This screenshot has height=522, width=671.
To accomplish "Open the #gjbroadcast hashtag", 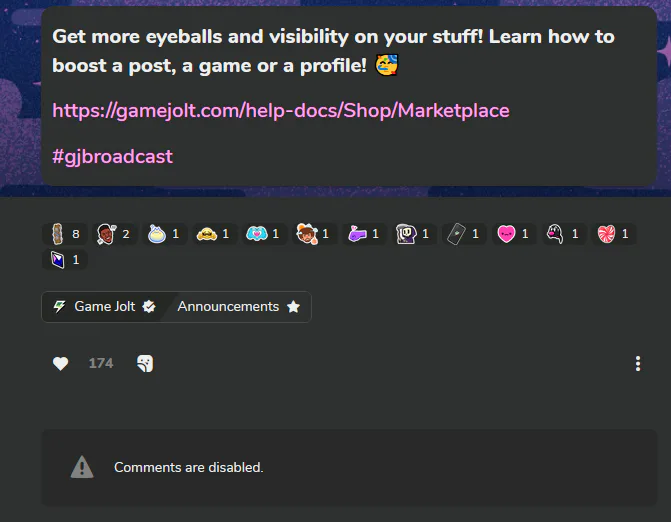I will pos(113,157).
